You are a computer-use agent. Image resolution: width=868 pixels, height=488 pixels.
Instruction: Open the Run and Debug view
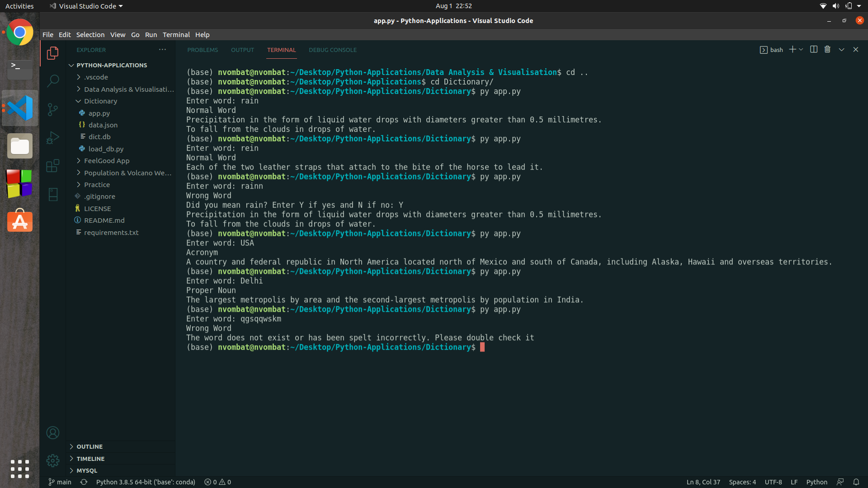(53, 137)
